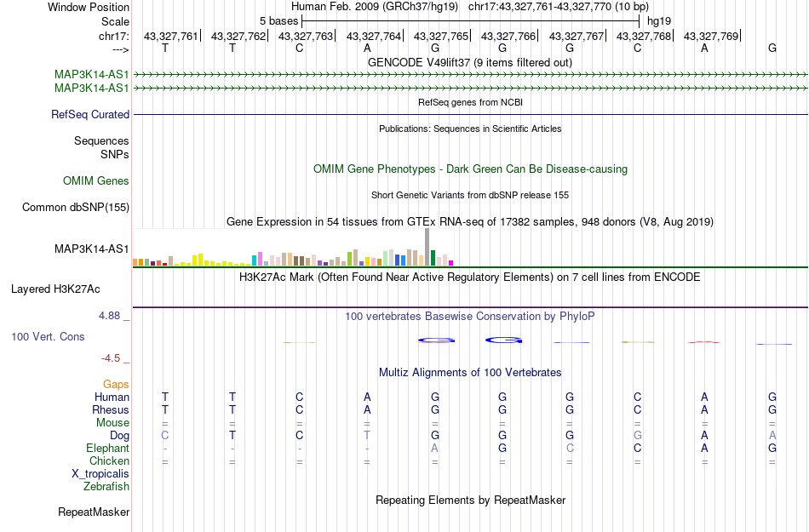The height and width of the screenshot is (532, 809).
Task: Click the 5 bases scale bar label
Action: point(278,21)
